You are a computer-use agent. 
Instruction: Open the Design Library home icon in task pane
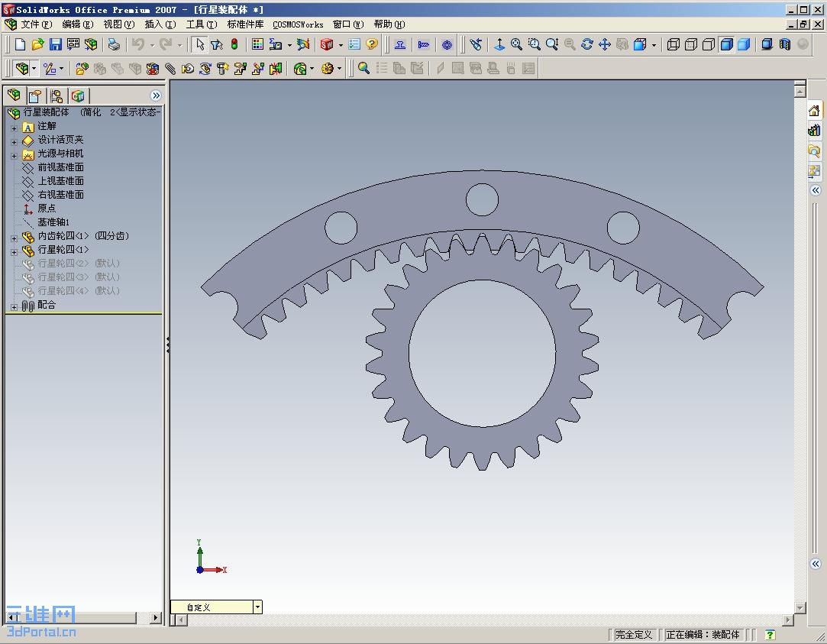[814, 111]
